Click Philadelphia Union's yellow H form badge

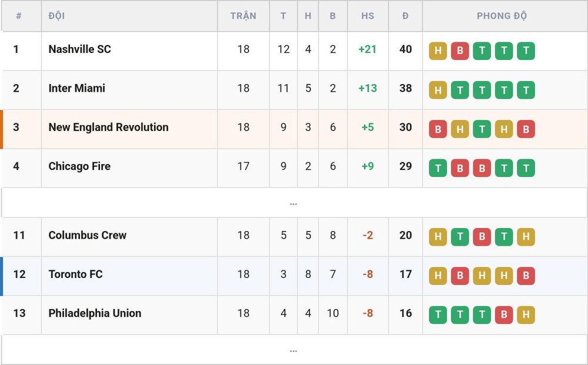526,315
